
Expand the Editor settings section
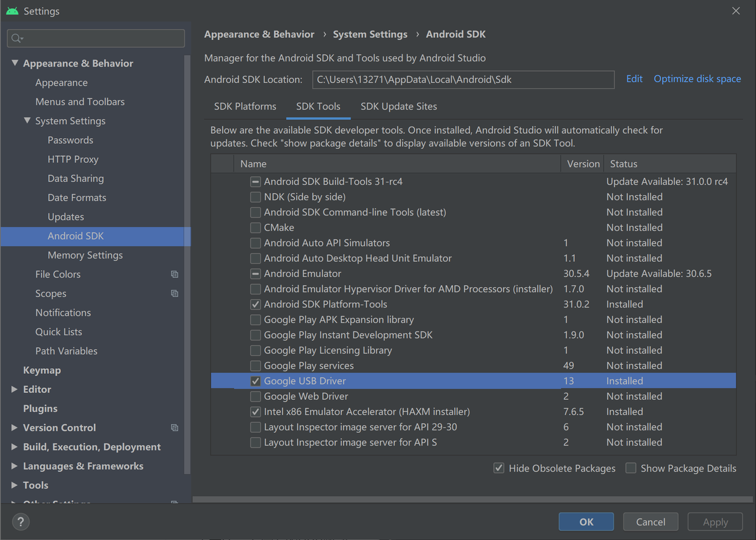(15, 389)
